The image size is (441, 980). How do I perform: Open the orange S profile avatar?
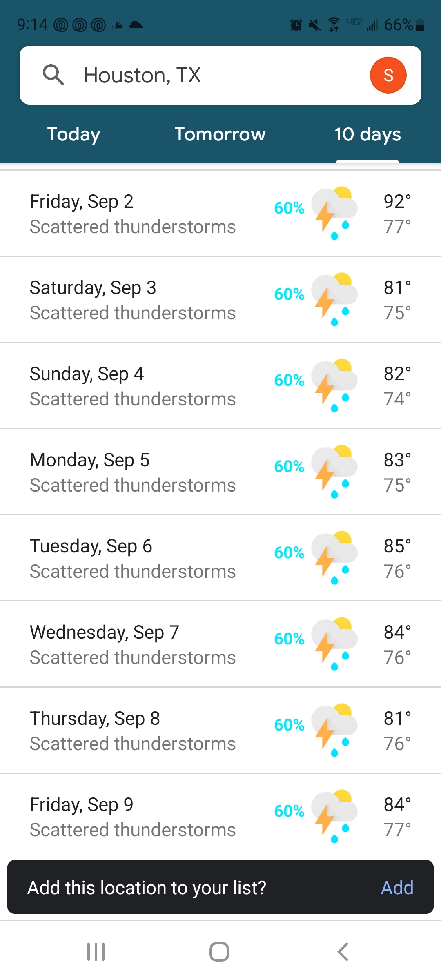pos(388,75)
